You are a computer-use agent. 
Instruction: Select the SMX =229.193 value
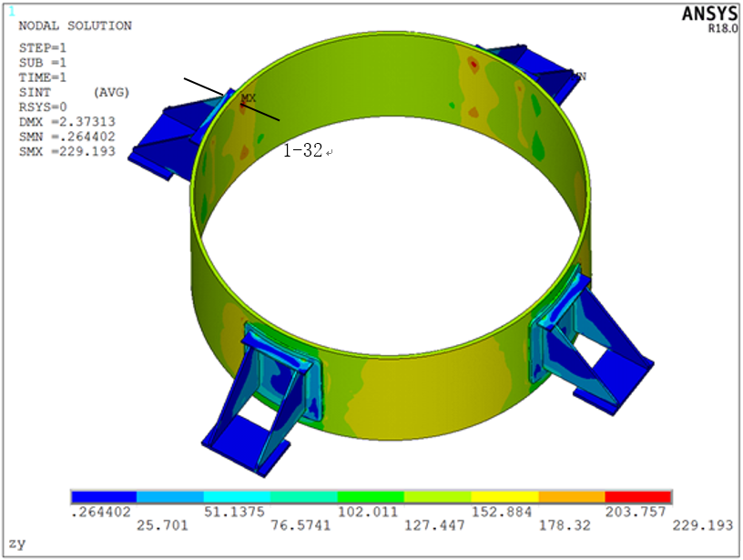coord(67,151)
